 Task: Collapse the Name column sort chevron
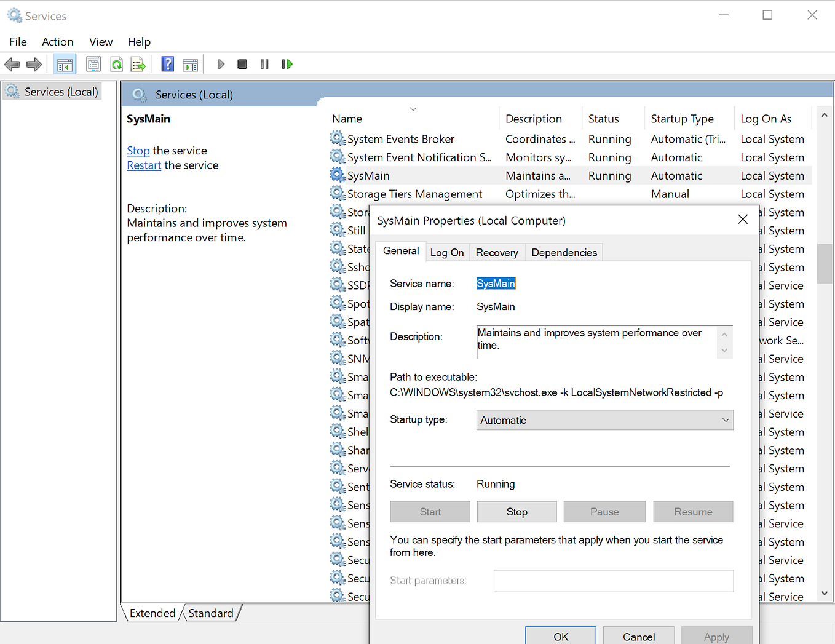[413, 108]
